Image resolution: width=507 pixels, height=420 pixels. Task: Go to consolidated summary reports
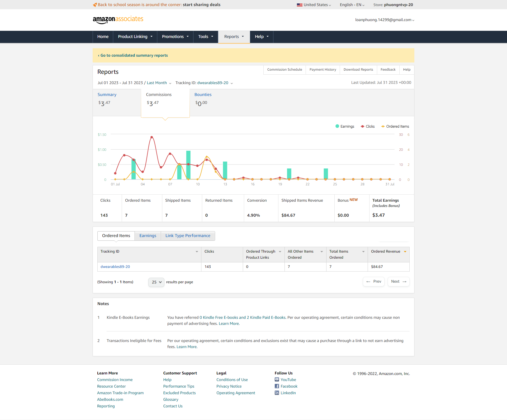click(x=133, y=55)
